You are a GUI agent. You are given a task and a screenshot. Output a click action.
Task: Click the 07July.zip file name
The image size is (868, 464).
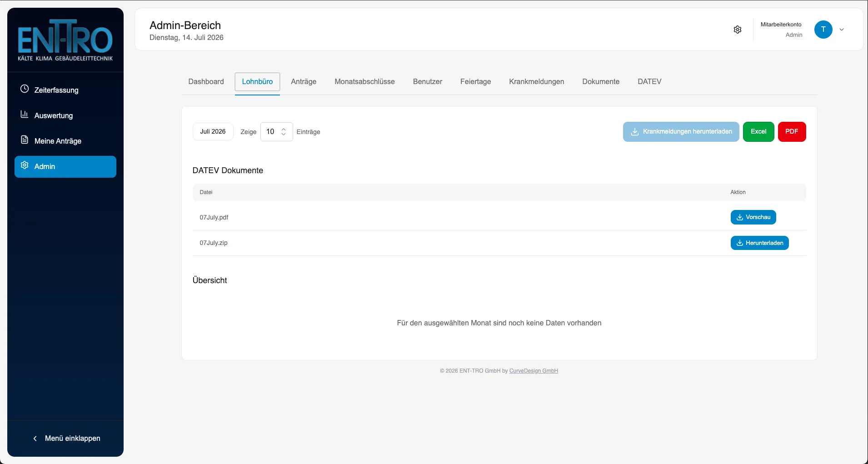[x=214, y=243]
